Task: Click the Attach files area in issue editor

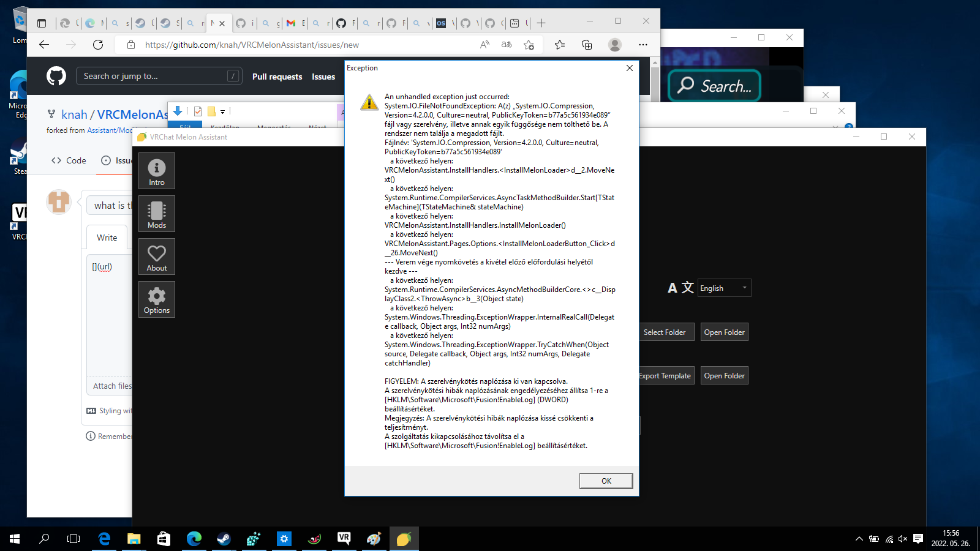Action: pos(112,386)
